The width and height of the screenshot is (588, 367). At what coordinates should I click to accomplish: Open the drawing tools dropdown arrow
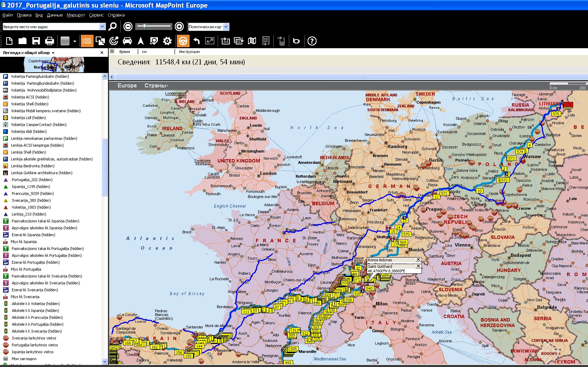tap(75, 41)
